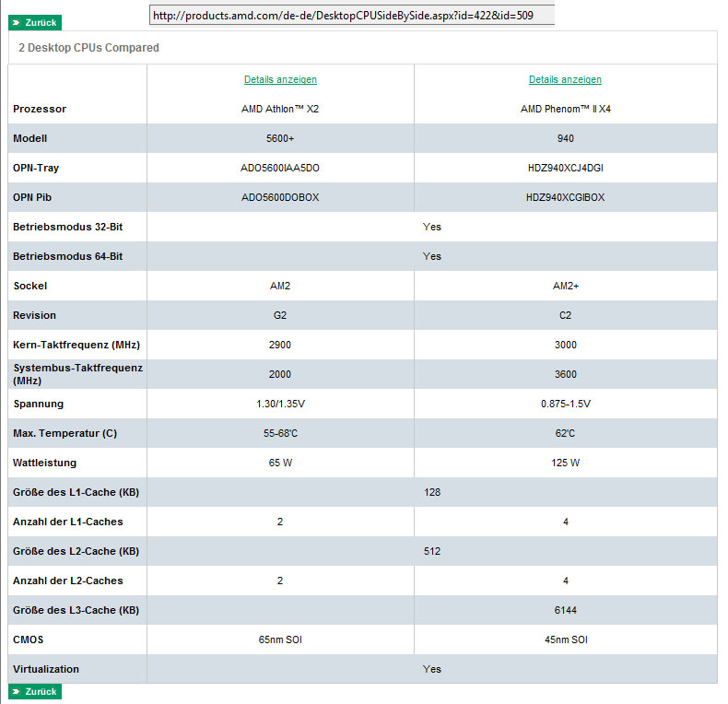Screen dimensions: 728x704
Task: Click the arrow icon in top Zurück button
Action: pyautogui.click(x=17, y=21)
